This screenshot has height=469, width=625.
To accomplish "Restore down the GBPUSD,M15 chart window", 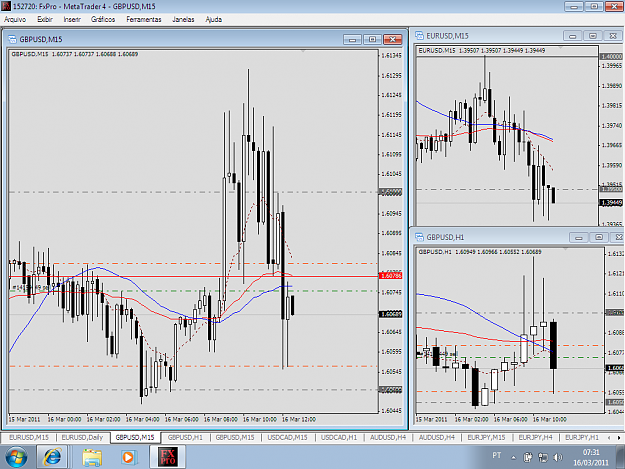I will 372,39.
